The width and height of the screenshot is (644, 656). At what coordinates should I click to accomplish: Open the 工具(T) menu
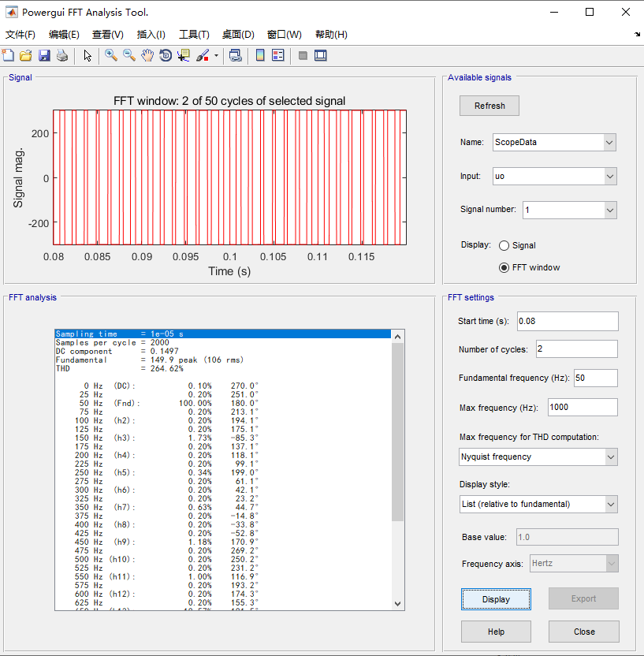click(x=194, y=35)
